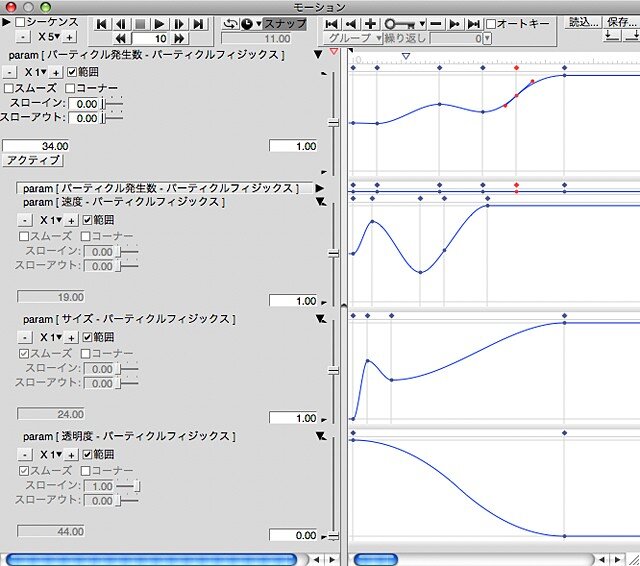640x566 pixels.
Task: Click the 読込... load button
Action: click(584, 22)
